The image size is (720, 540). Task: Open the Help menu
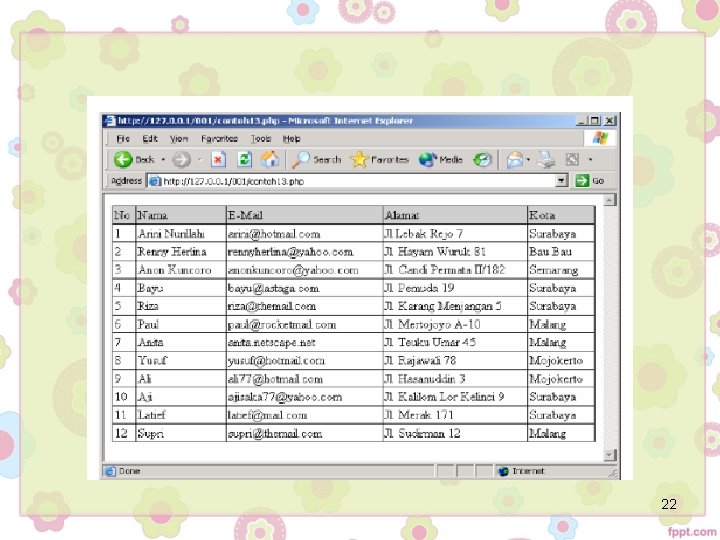[292, 139]
